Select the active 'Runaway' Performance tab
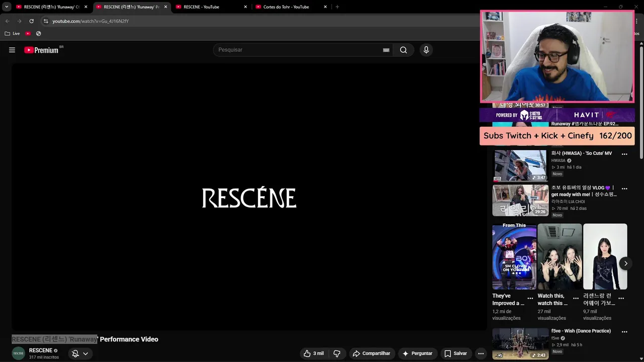 [x=131, y=7]
